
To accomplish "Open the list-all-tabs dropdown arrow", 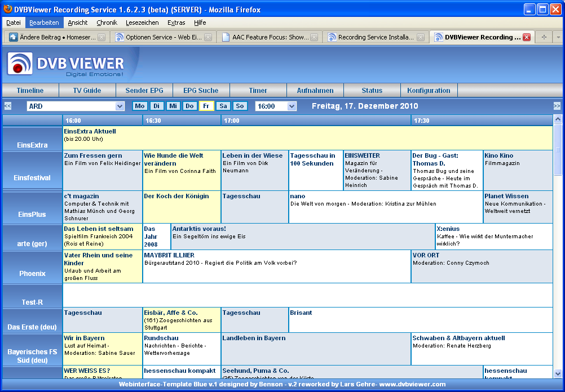I will (558, 37).
